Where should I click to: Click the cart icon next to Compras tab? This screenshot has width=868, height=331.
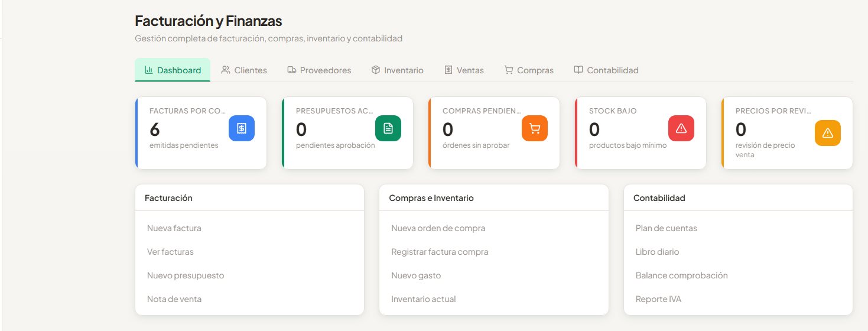[509, 70]
